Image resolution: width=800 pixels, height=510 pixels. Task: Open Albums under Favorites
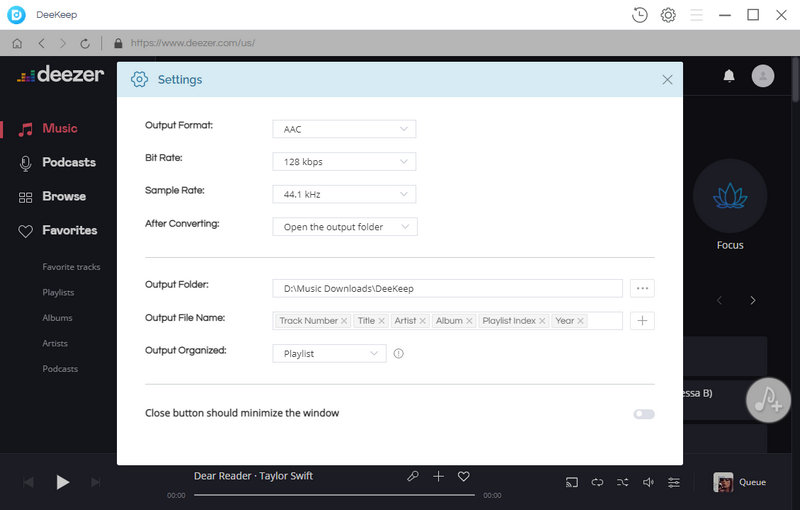click(x=57, y=318)
